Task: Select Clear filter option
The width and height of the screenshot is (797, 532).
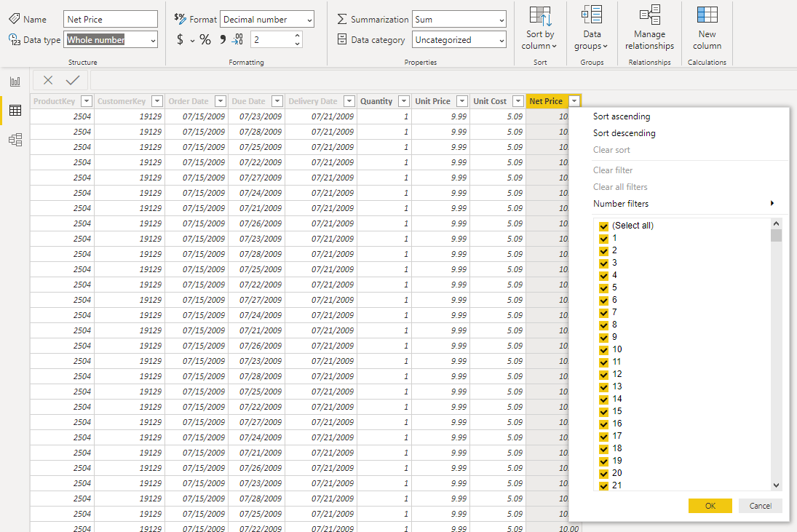Action: click(613, 170)
